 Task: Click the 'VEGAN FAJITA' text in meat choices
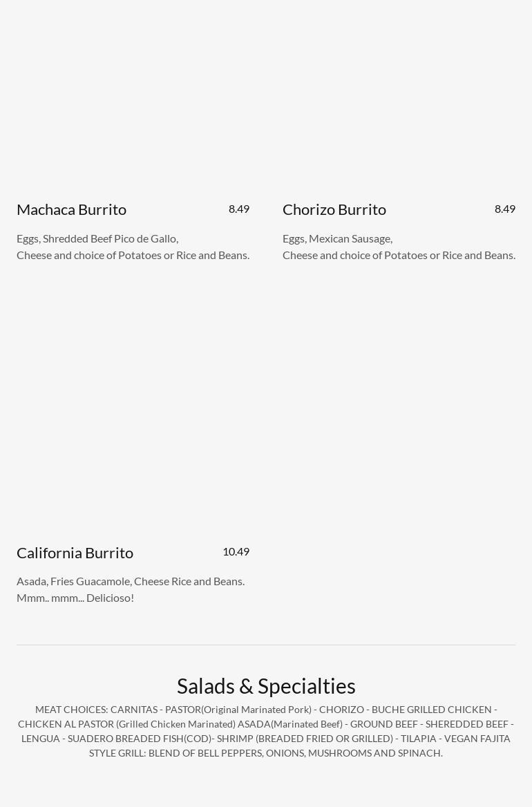point(477,739)
